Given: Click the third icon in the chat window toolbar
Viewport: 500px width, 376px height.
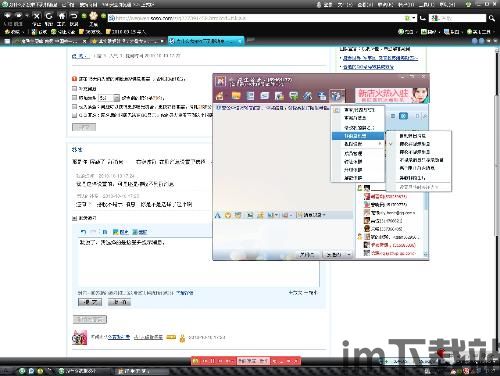Looking at the screenshot, I should point(250,96).
